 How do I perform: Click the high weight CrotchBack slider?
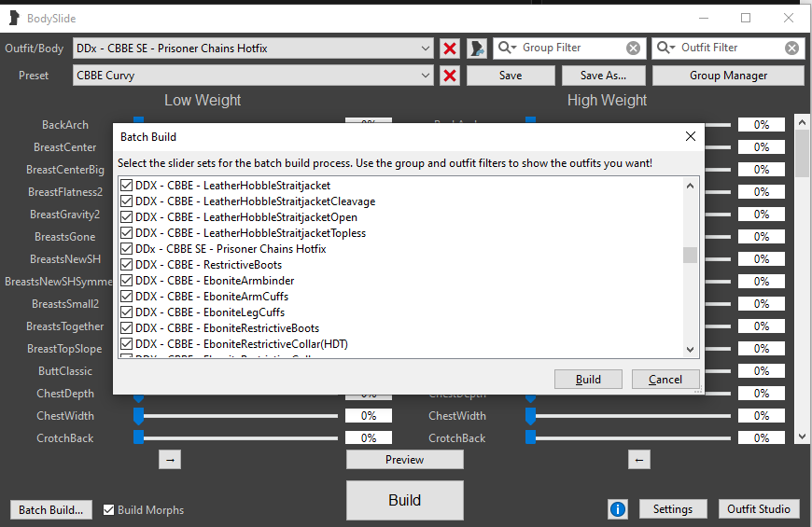(x=628, y=438)
